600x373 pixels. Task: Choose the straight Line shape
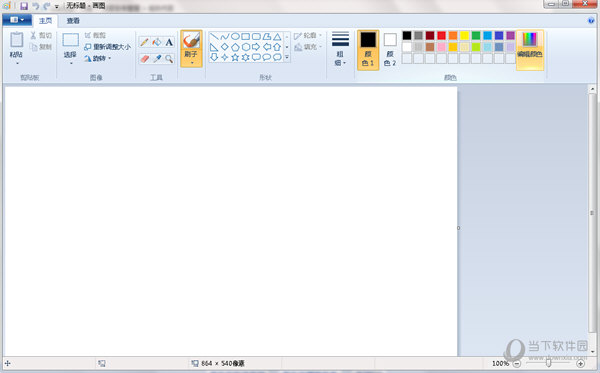(x=214, y=37)
